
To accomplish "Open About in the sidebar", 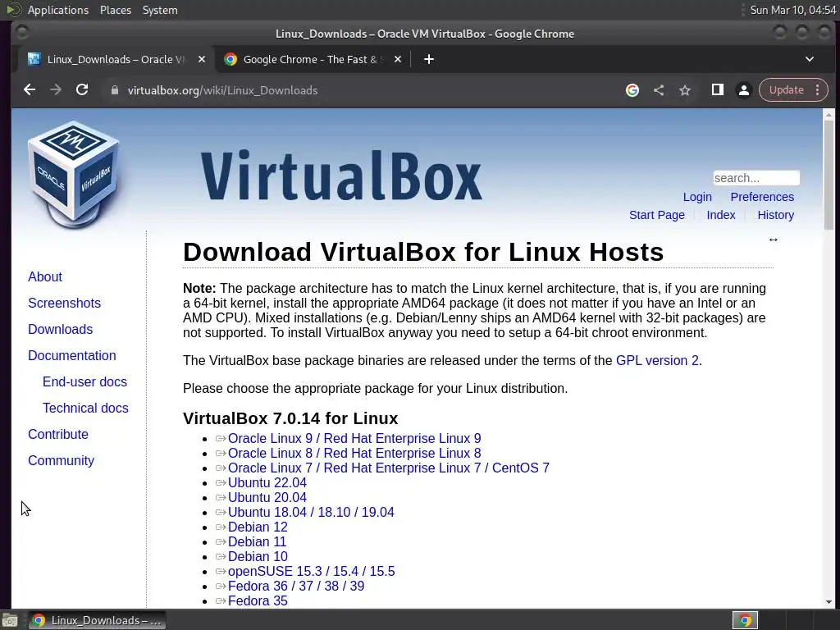I will [45, 277].
